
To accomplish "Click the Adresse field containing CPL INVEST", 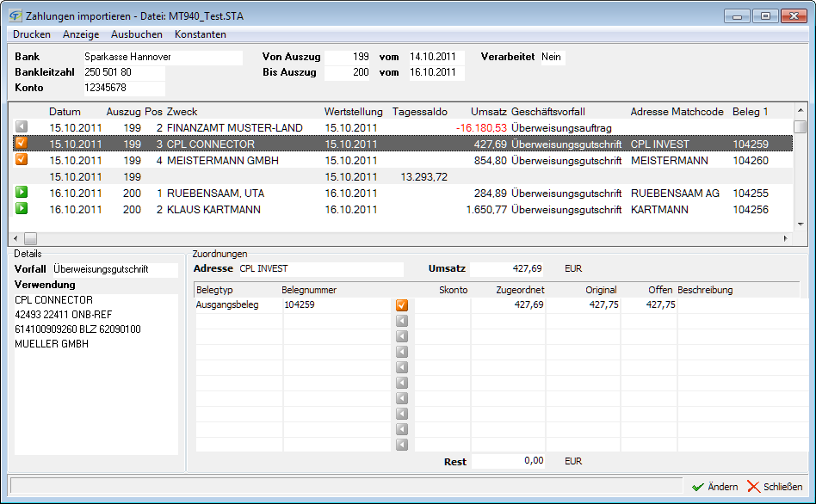I will pos(319,269).
